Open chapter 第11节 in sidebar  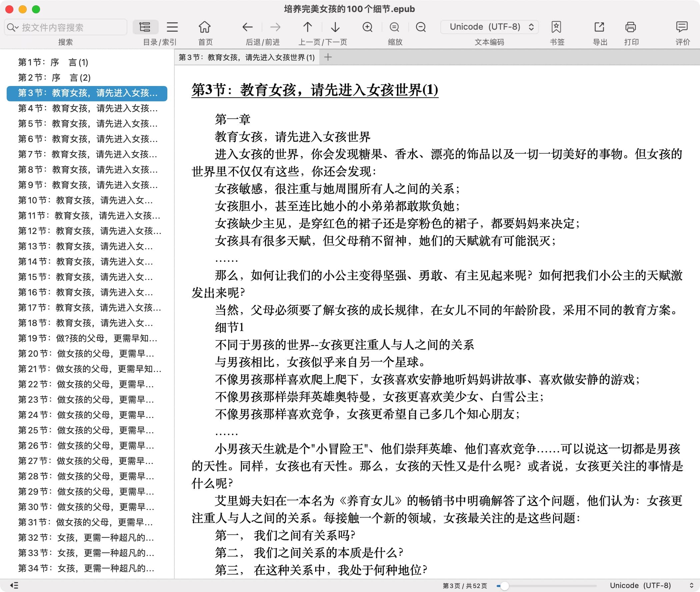point(89,216)
